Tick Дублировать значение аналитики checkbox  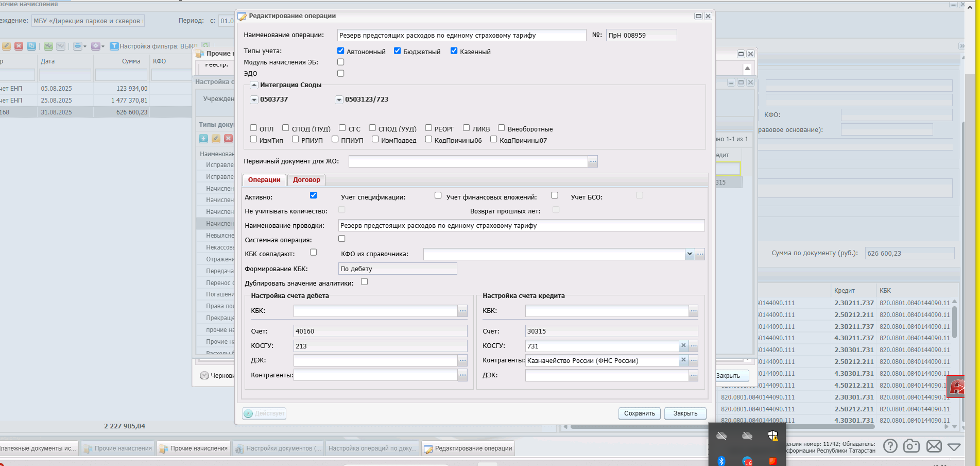[364, 281]
